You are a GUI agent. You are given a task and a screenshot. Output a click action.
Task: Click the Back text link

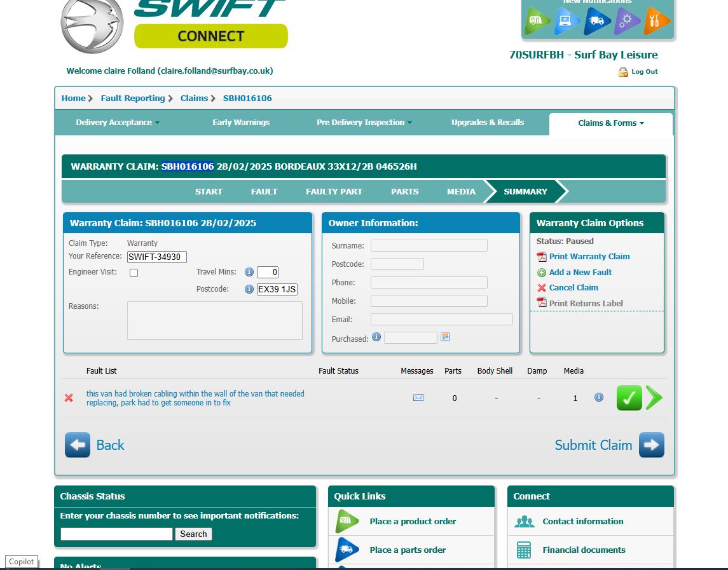[110, 445]
